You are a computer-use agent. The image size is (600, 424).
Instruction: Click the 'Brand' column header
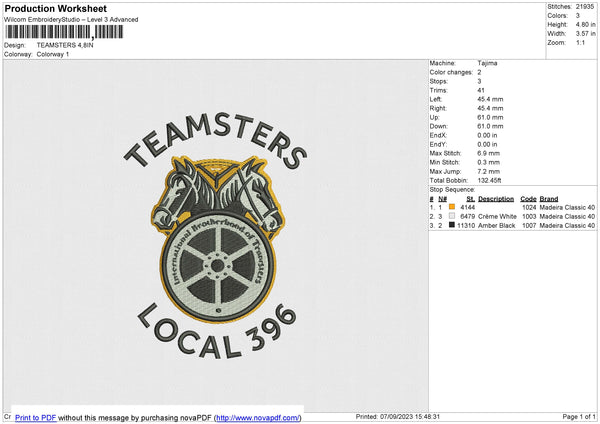(x=549, y=199)
